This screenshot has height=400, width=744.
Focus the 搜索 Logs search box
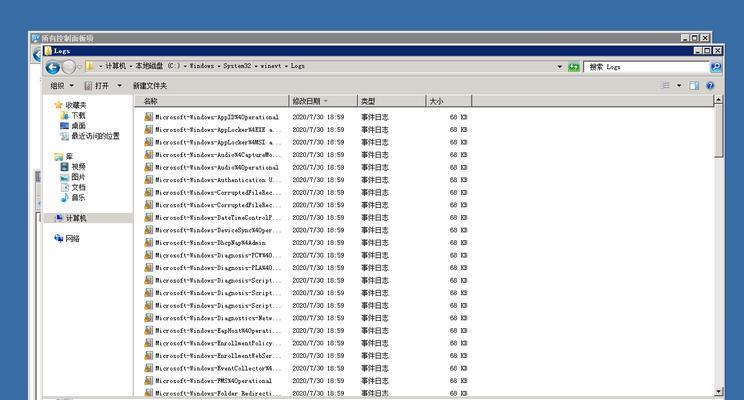click(x=647, y=67)
